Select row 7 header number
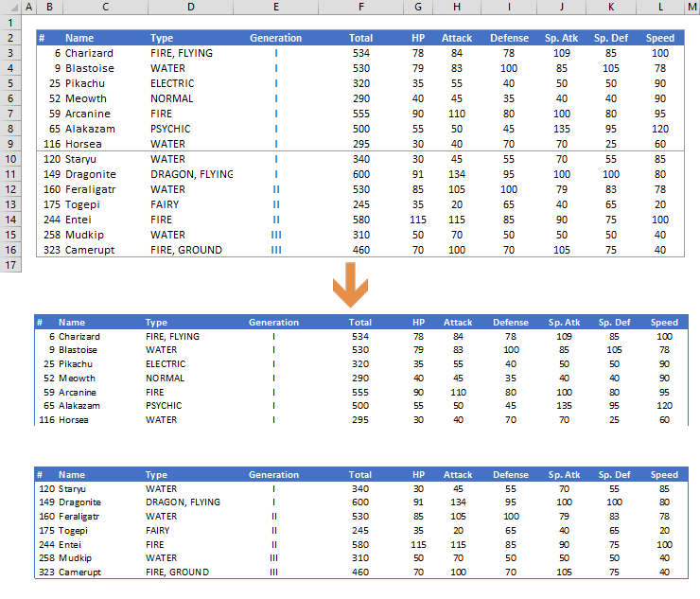 pyautogui.click(x=10, y=114)
